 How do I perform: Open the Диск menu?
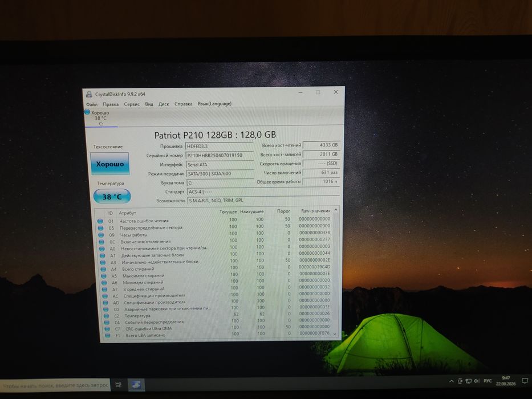click(164, 104)
